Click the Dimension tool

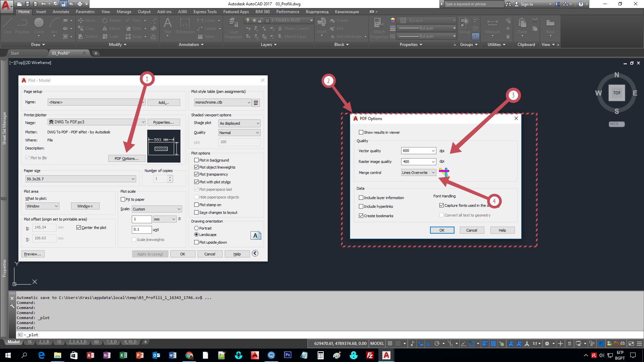(x=185, y=26)
